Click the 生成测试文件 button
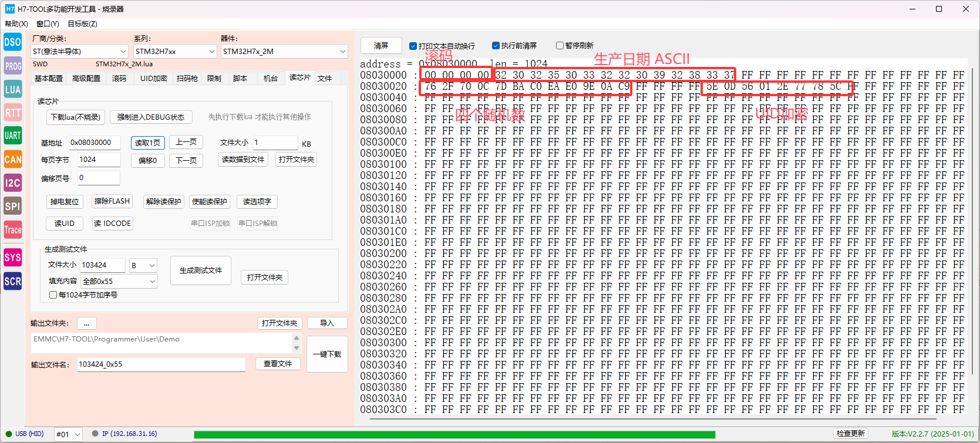 point(201,270)
